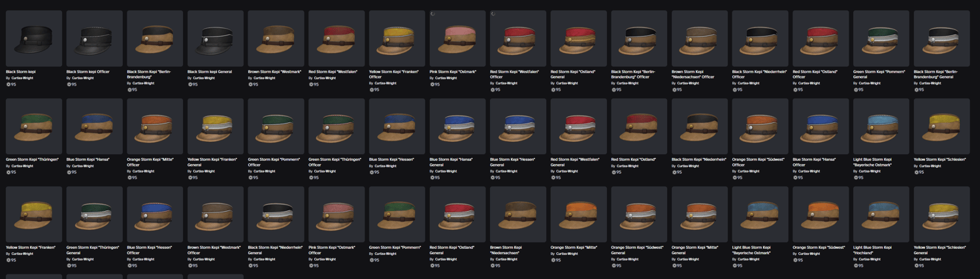This screenshot has width=980, height=279.
Task: Open Red Storm Kepi "Ostland" Officer thumbnail
Action: pos(820,38)
